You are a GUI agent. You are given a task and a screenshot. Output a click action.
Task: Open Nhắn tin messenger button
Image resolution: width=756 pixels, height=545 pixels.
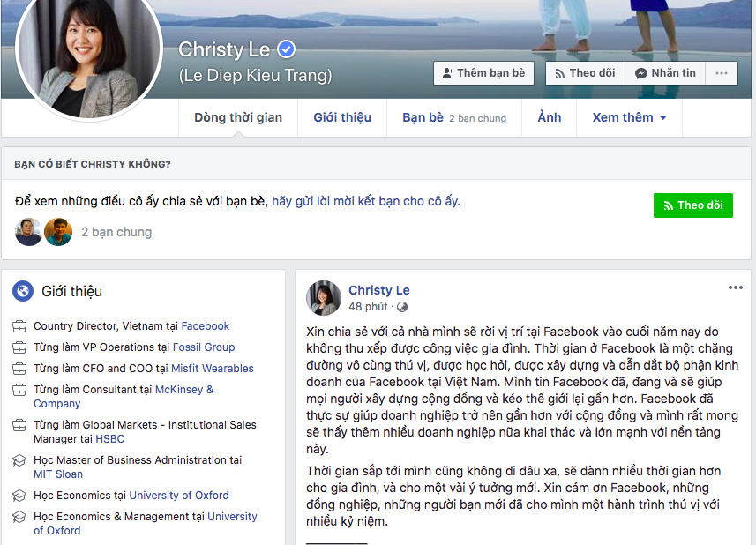(665, 73)
